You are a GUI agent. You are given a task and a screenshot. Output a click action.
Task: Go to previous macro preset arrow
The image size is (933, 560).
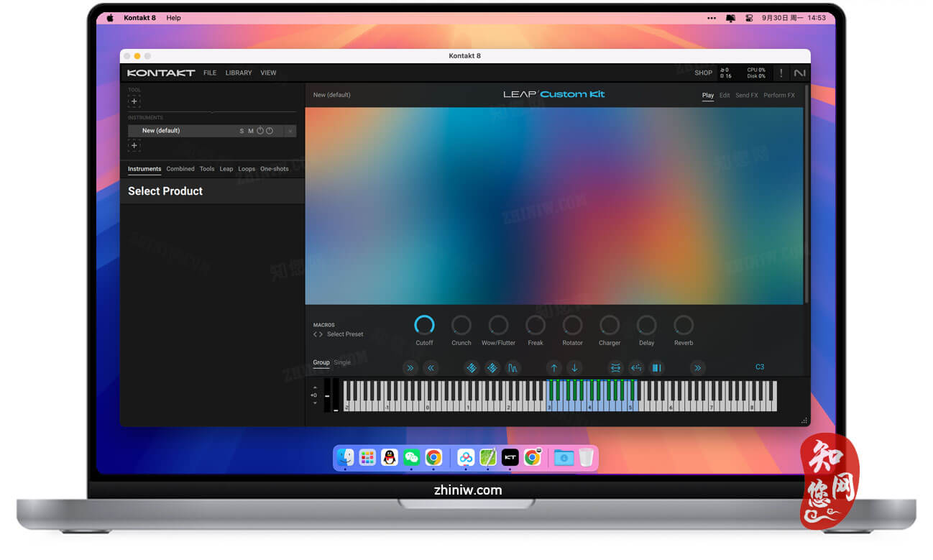315,334
